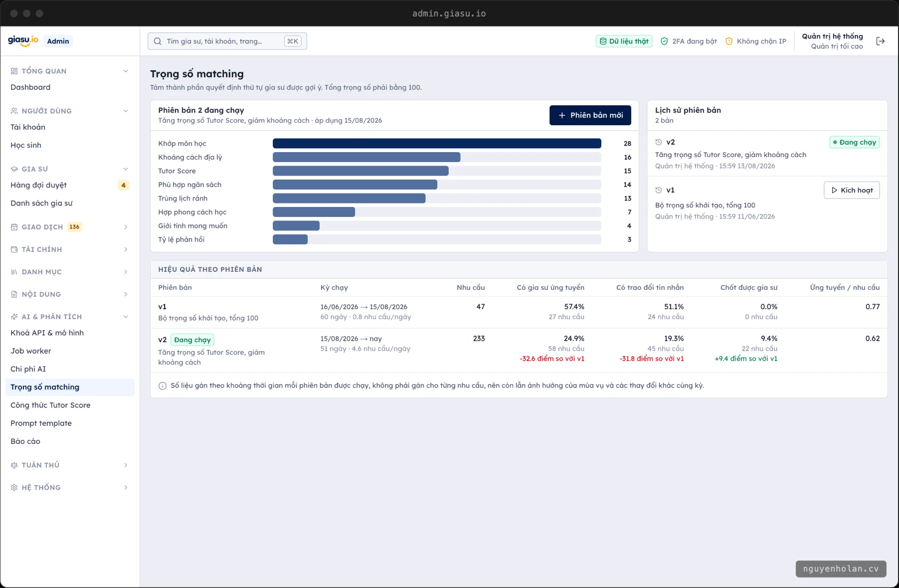Viewport: 899px width, 588px height.
Task: Click the DANH MỤC library icon
Action: [x=14, y=272]
